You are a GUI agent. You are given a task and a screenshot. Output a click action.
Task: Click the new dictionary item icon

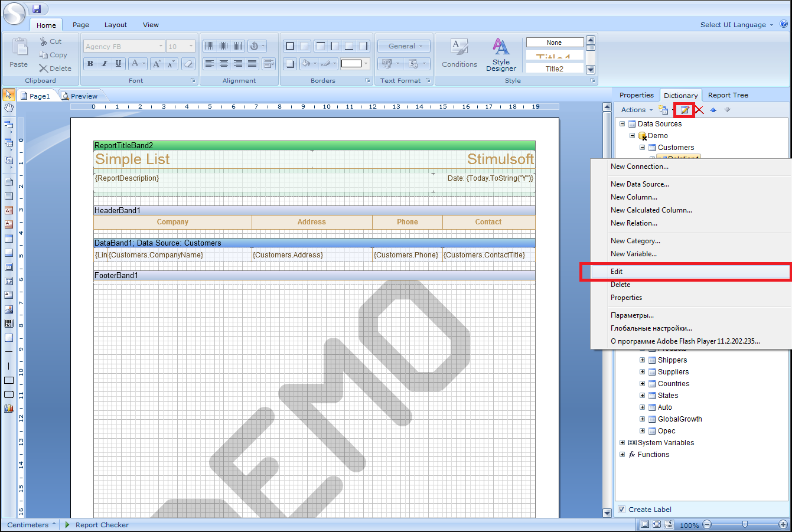(x=664, y=110)
